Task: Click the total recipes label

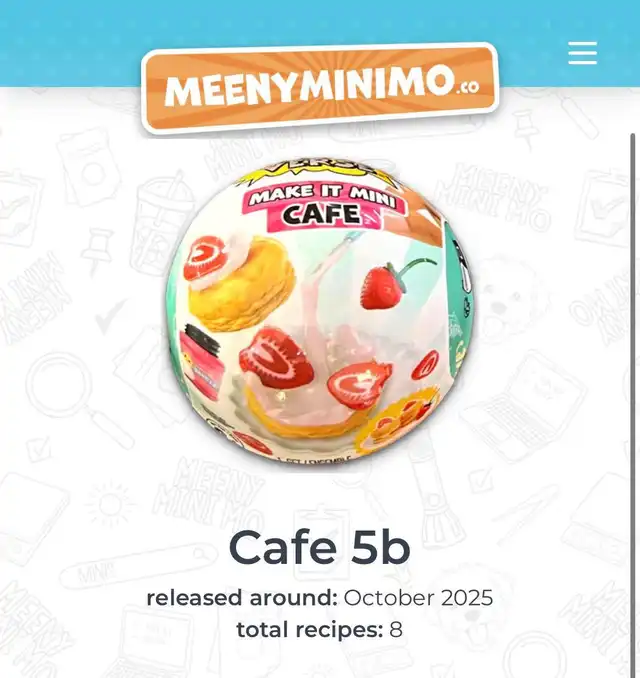Action: tap(310, 630)
